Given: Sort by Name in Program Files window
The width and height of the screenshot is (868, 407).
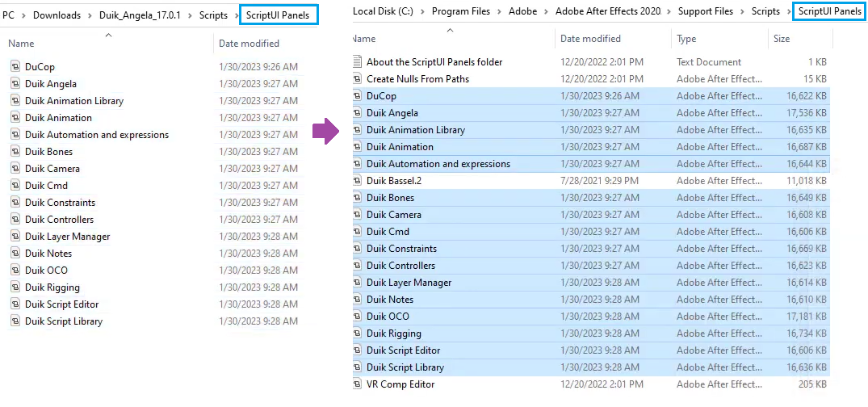Looking at the screenshot, I should [364, 39].
